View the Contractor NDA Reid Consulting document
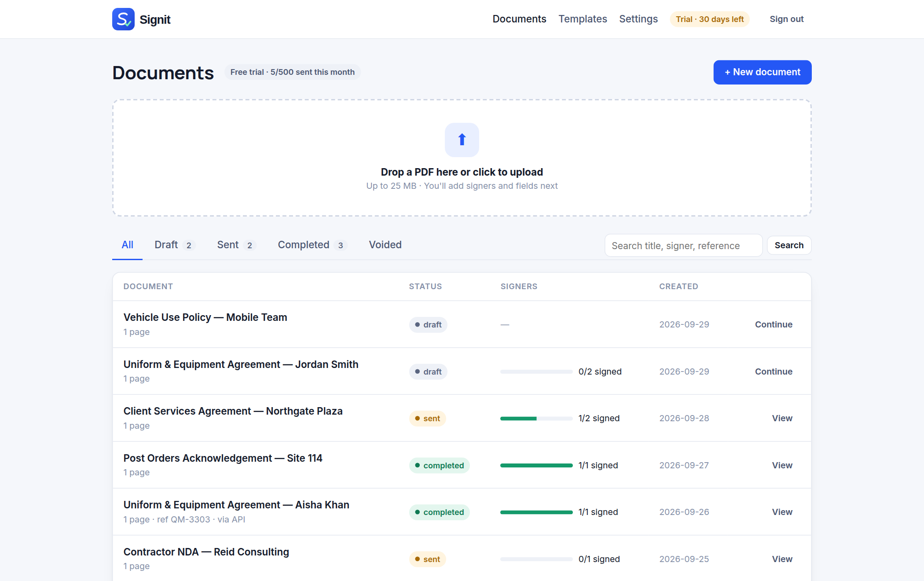This screenshot has width=924, height=581. click(782, 559)
